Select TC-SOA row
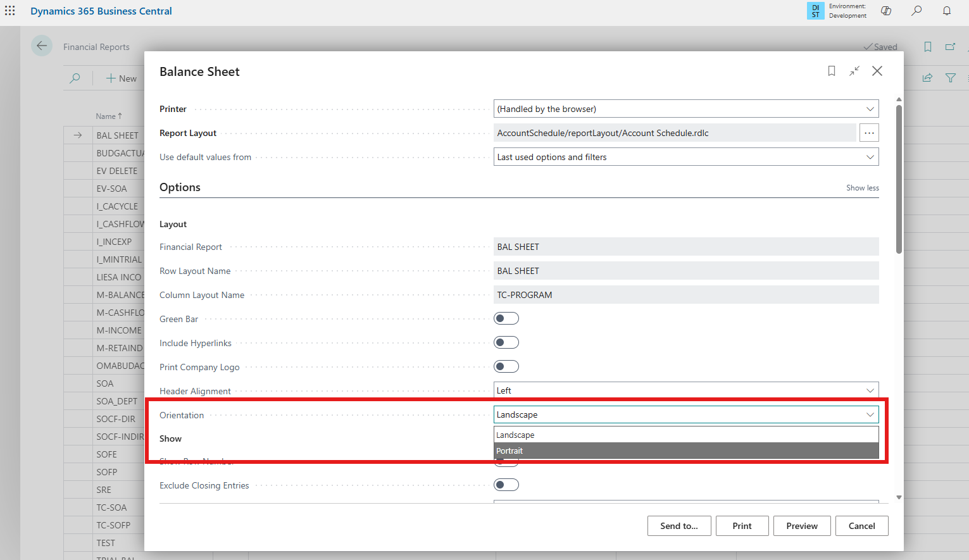969x560 pixels. 111,507
